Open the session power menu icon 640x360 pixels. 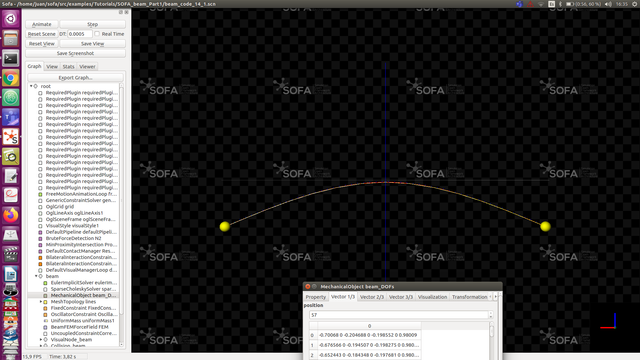tap(636, 4)
